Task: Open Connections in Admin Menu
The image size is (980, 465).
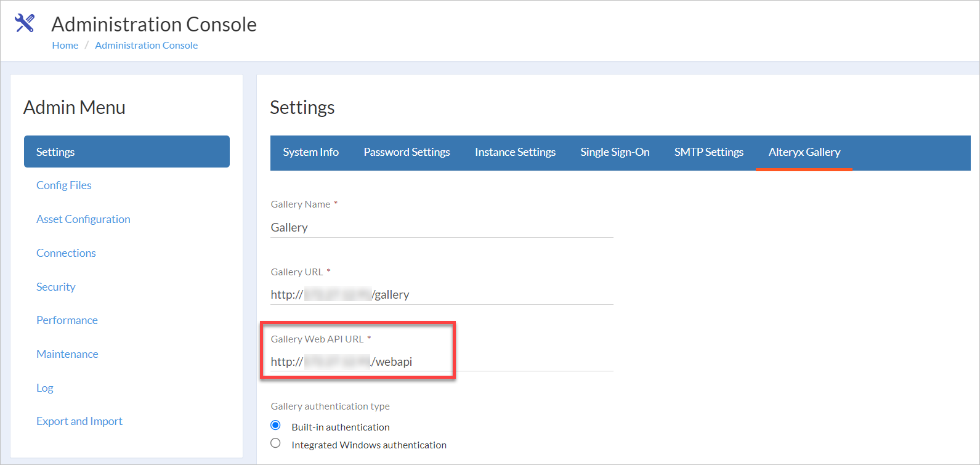Action: tap(66, 253)
